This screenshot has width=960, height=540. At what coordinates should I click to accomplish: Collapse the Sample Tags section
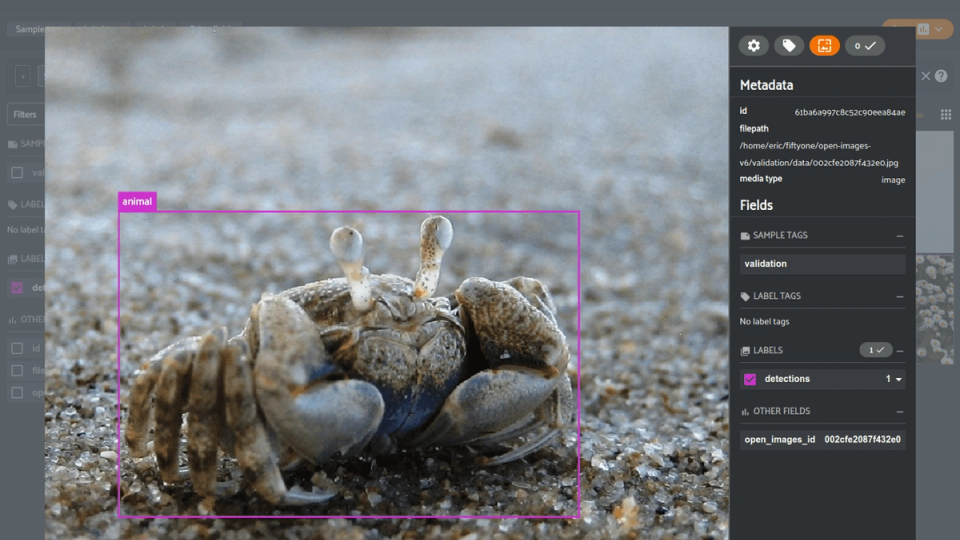[899, 236]
